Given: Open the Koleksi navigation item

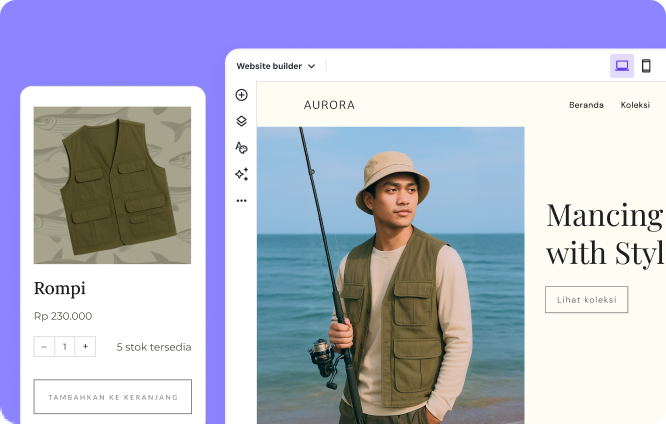Looking at the screenshot, I should [635, 105].
